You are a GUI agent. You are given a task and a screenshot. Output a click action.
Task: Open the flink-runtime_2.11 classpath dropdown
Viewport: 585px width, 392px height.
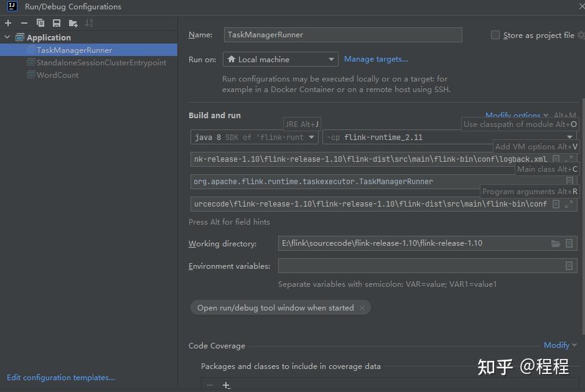tap(449, 138)
